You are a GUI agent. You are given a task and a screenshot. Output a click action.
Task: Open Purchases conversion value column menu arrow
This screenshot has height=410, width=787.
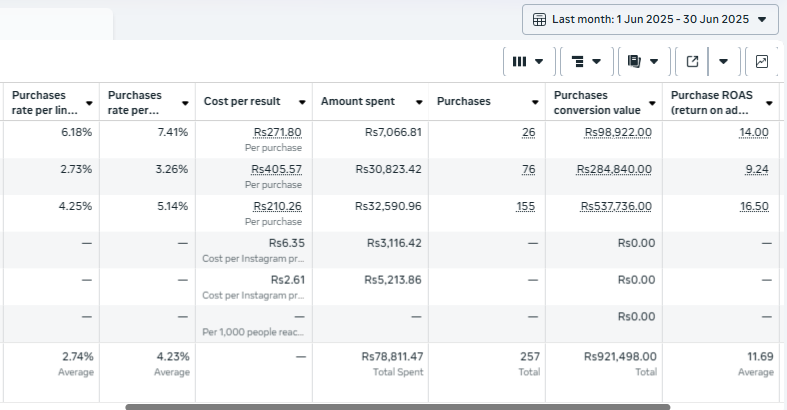[652, 103]
